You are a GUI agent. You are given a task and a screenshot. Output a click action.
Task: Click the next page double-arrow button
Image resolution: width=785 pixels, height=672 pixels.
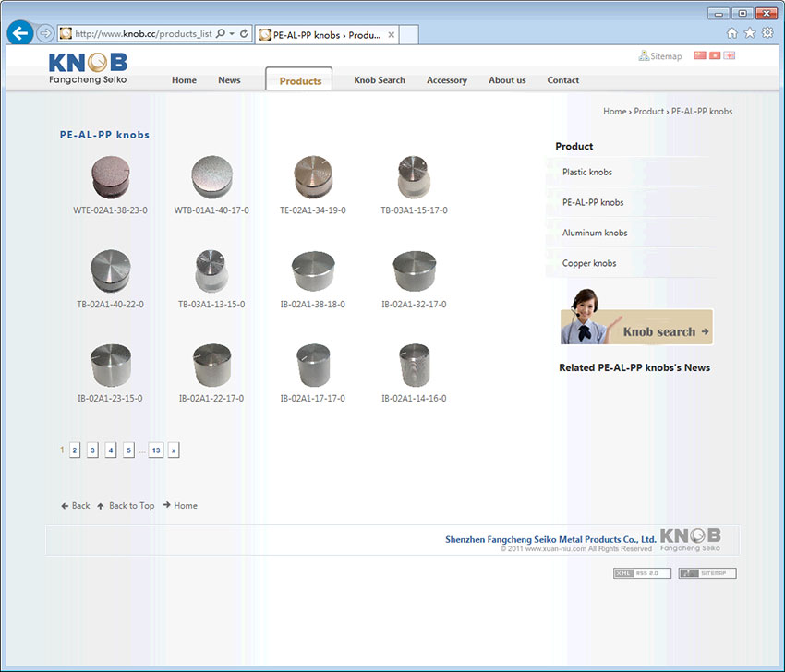click(174, 450)
